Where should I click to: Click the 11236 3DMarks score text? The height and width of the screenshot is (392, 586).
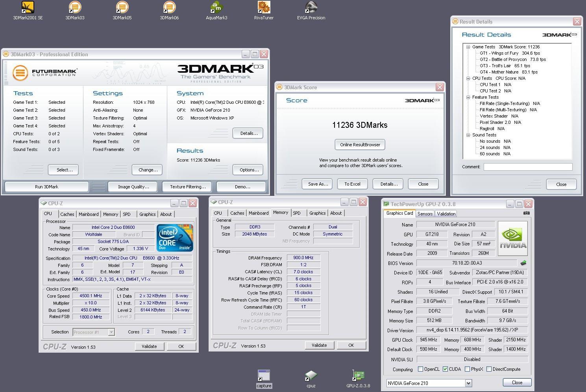360,125
